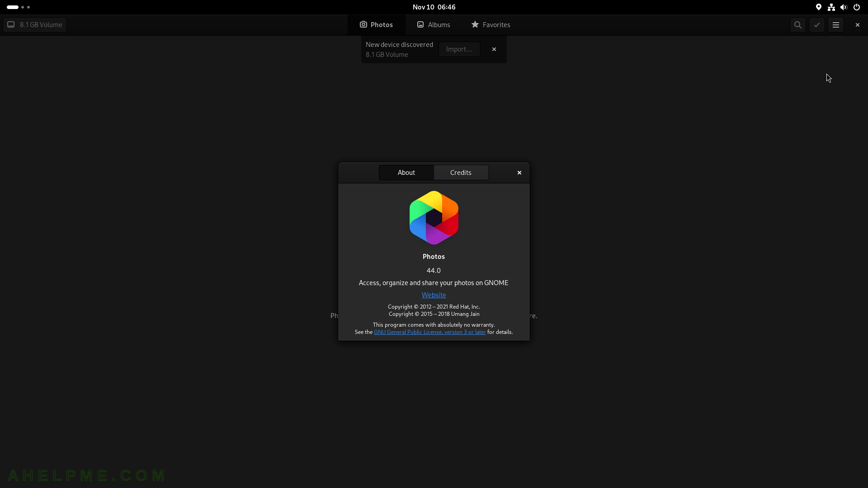Image resolution: width=868 pixels, height=488 pixels.
Task: Click the absolutely no warranty text line
Action: click(434, 325)
